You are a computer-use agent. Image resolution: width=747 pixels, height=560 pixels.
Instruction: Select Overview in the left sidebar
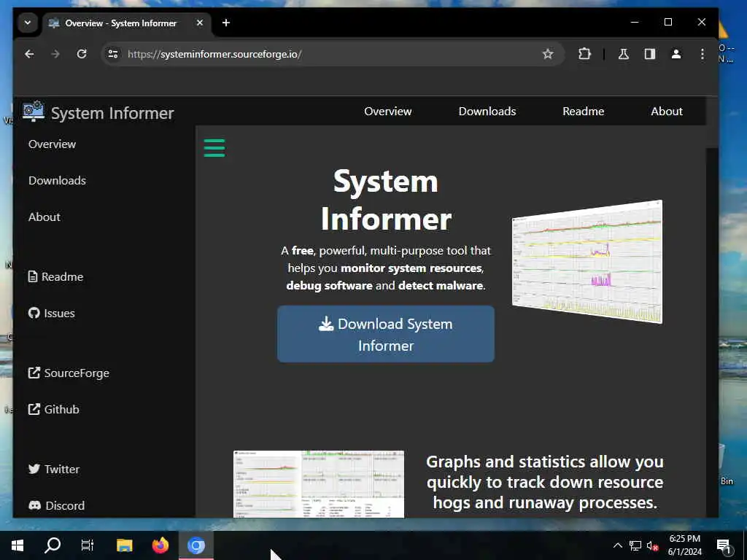(52, 144)
